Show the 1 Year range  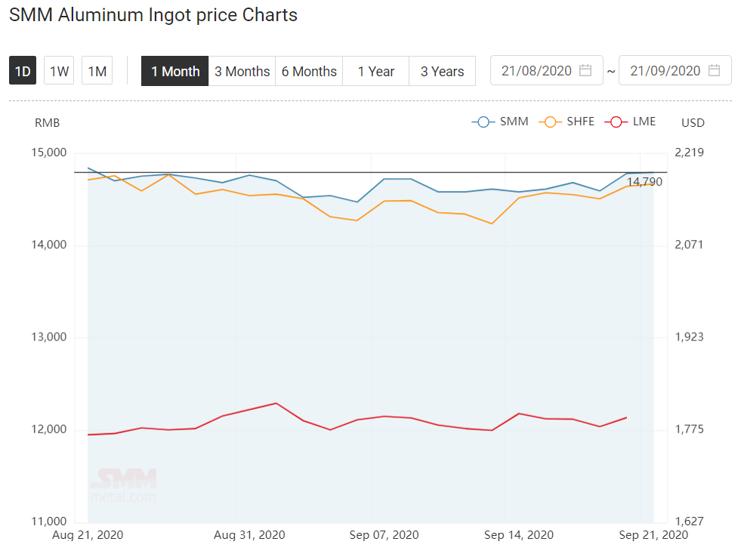pyautogui.click(x=376, y=71)
